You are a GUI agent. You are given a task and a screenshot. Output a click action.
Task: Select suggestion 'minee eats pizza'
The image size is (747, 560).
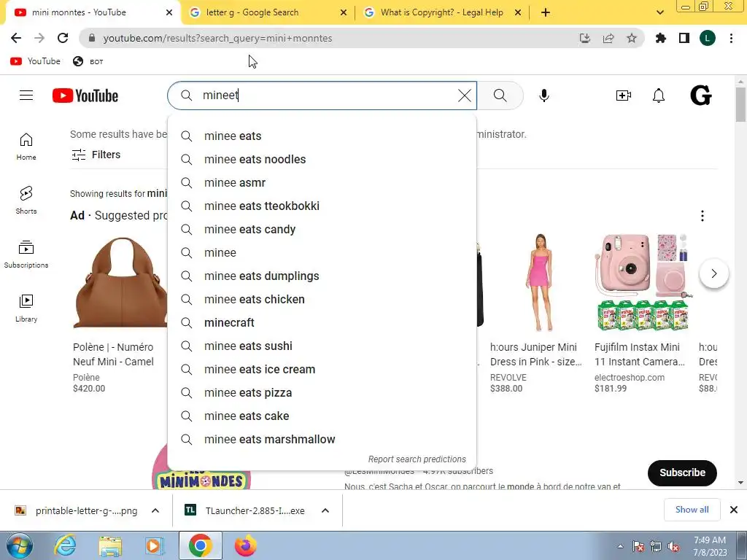coord(322,393)
